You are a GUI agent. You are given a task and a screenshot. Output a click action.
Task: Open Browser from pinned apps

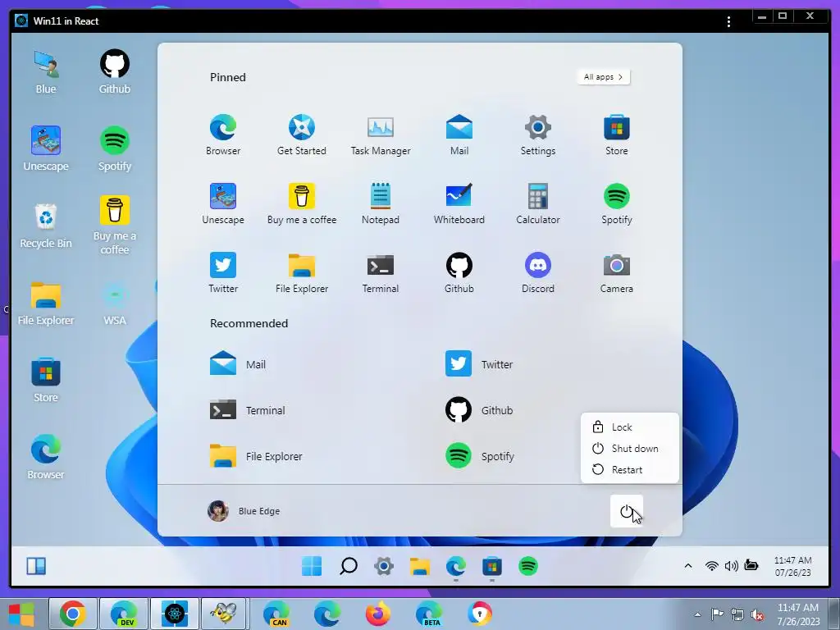point(223,135)
